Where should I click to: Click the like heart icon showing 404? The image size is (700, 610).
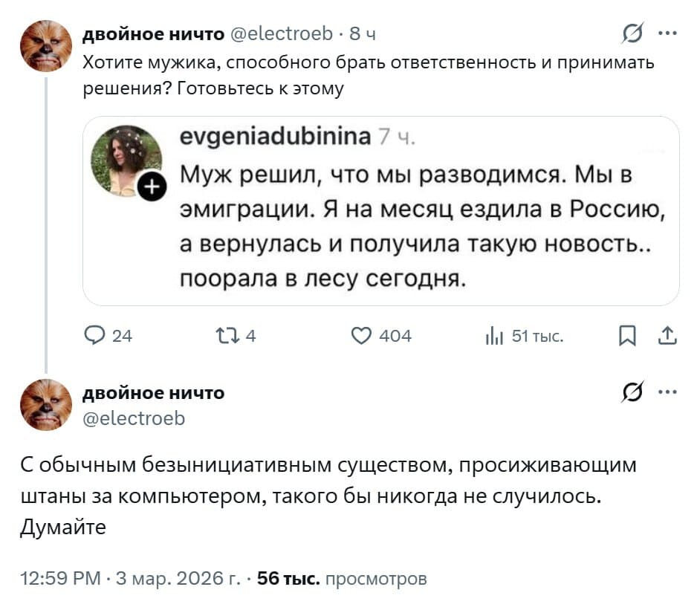tap(362, 336)
